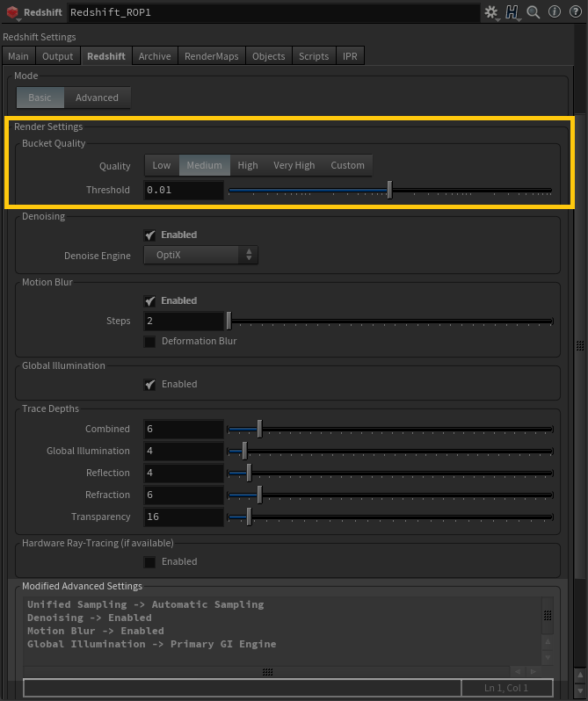The height and width of the screenshot is (701, 588).
Task: Open the Denoise Engine OptiX dropdown
Action: (200, 255)
